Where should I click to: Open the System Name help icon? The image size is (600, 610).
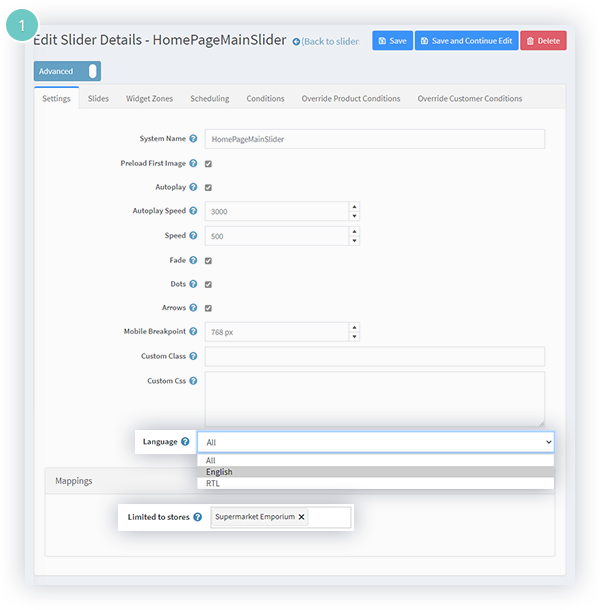point(193,138)
